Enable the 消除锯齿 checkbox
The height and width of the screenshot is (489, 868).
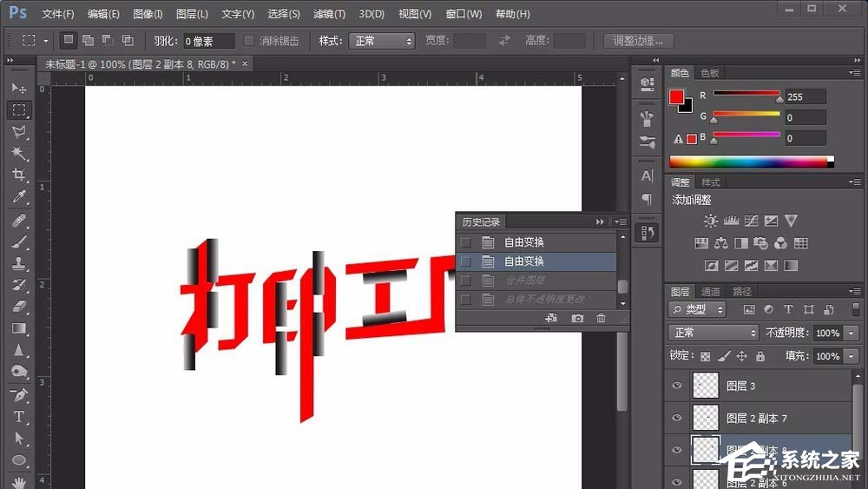pyautogui.click(x=249, y=41)
